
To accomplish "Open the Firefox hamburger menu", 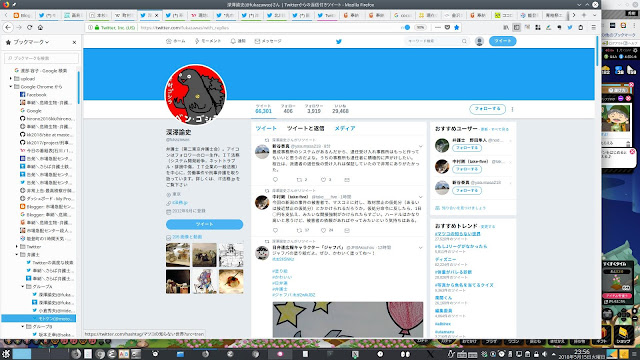I will click(593, 27).
